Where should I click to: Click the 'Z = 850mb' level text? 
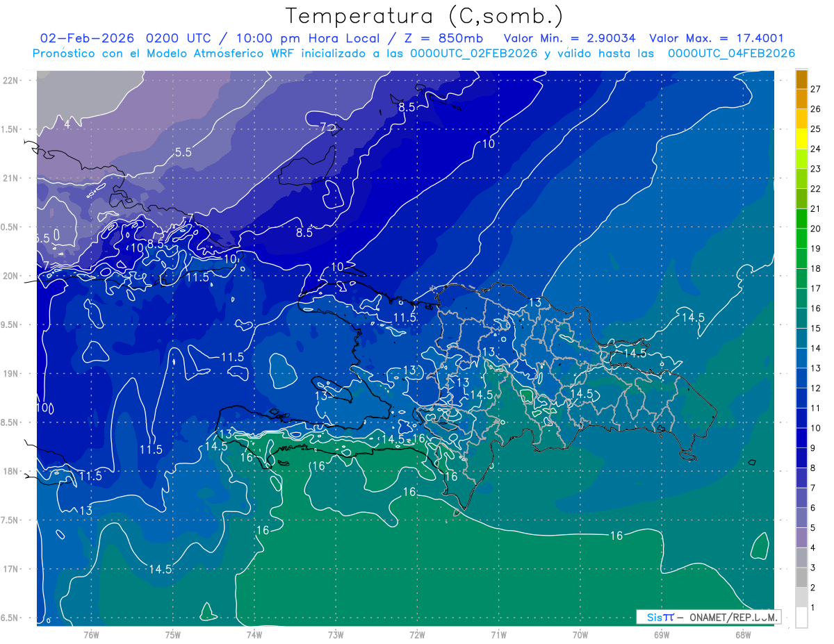(x=443, y=38)
